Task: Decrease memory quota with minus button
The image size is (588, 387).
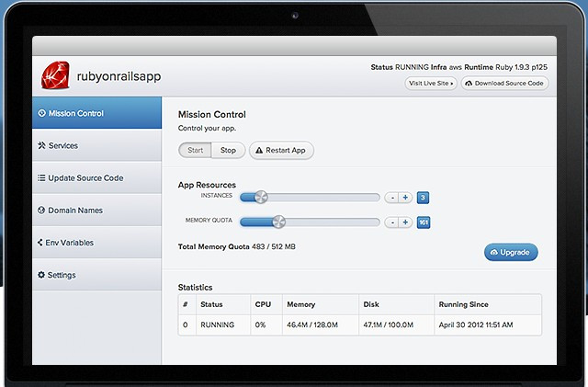Action: [391, 222]
